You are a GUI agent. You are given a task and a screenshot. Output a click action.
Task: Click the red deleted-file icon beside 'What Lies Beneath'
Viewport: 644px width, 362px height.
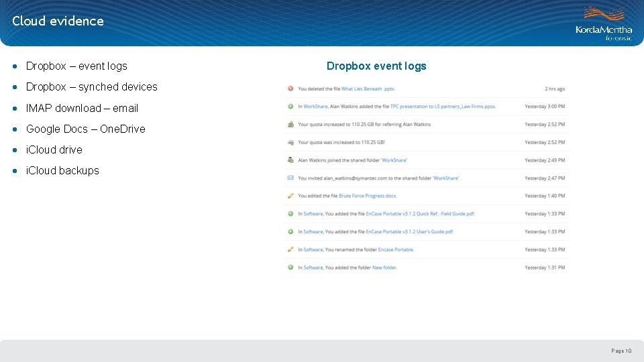[290, 88]
